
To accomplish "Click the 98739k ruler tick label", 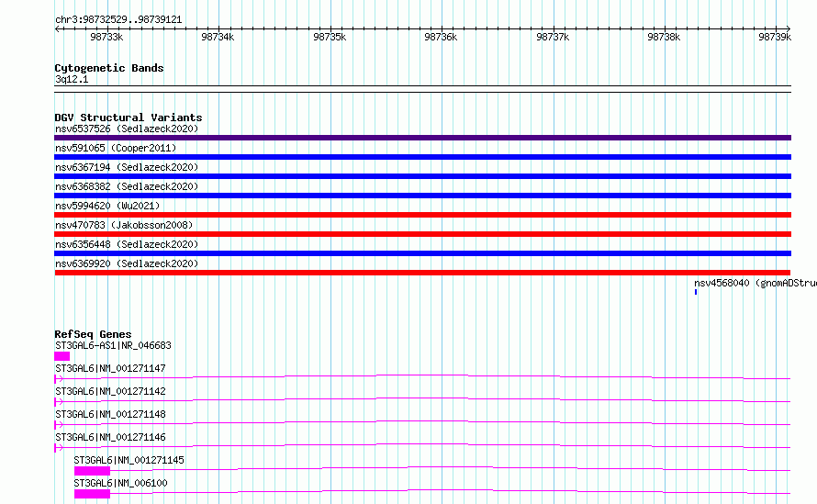I will click(x=775, y=37).
